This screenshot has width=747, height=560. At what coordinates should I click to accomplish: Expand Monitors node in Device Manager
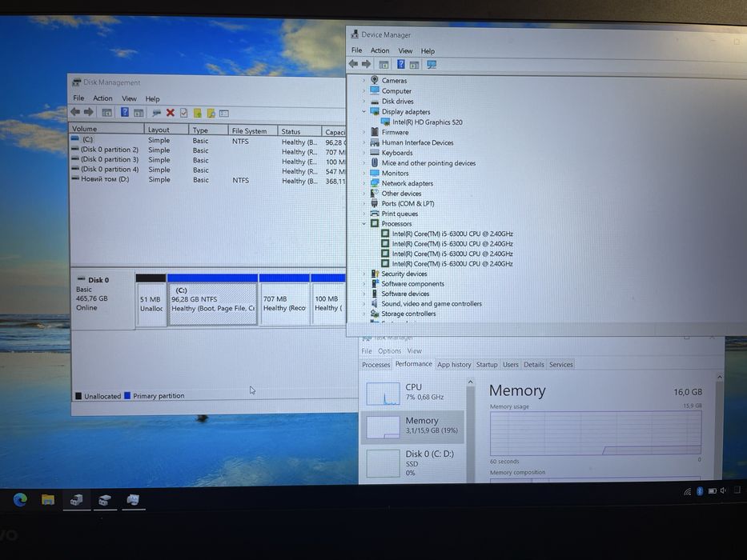[x=363, y=174]
